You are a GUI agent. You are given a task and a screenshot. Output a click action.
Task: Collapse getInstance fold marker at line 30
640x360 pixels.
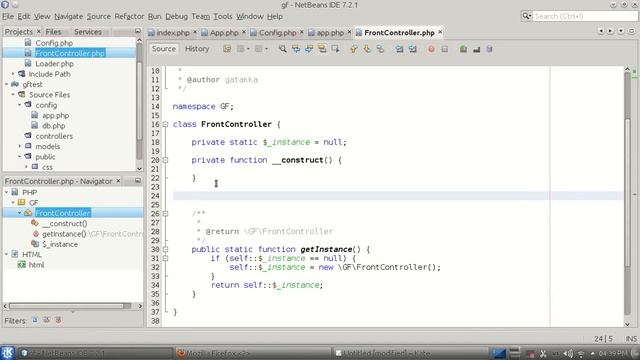(x=165, y=249)
